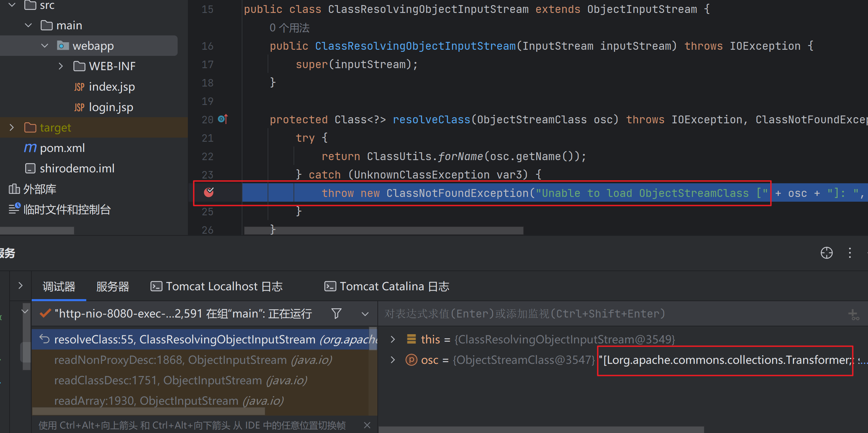Open pom.xml file
This screenshot has height=433, width=868.
pyautogui.click(x=62, y=148)
